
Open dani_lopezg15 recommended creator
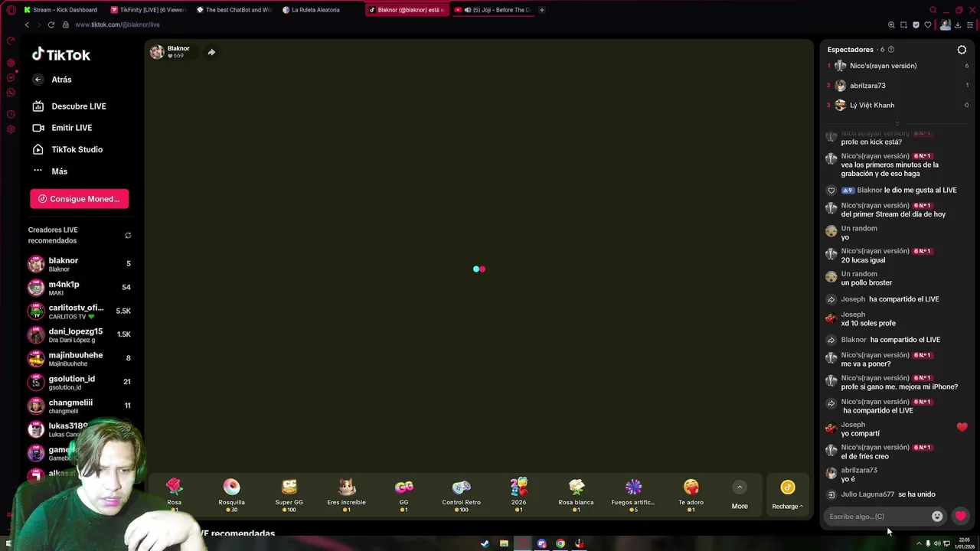80,334
